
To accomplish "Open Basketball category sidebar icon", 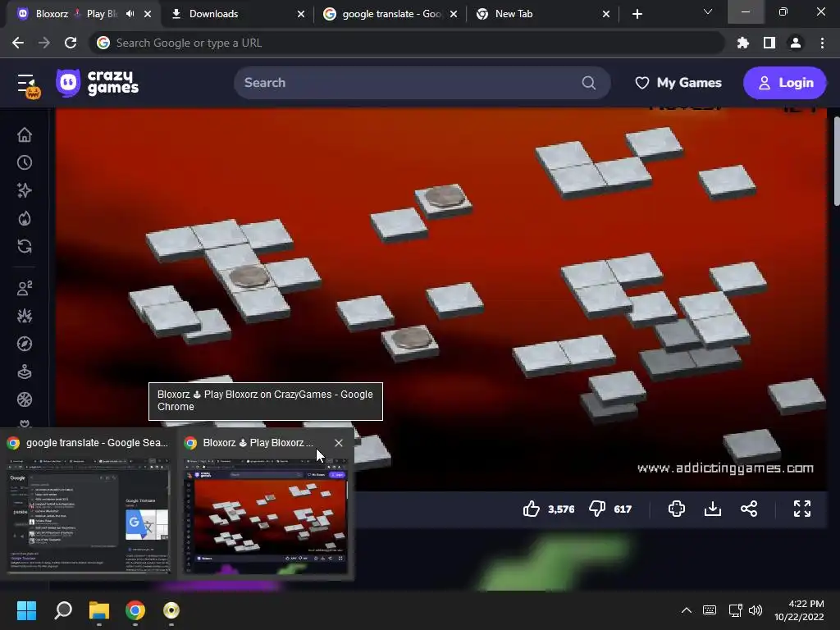I will click(x=25, y=399).
